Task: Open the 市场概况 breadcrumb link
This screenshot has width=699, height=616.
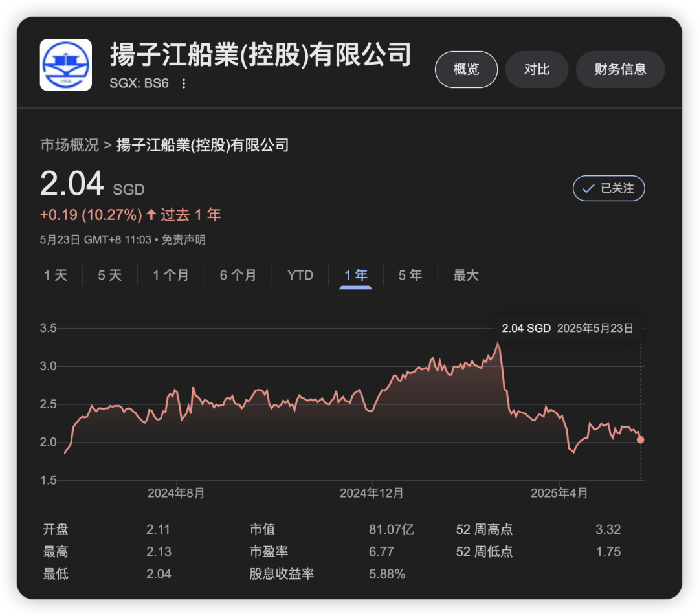Action: (69, 145)
